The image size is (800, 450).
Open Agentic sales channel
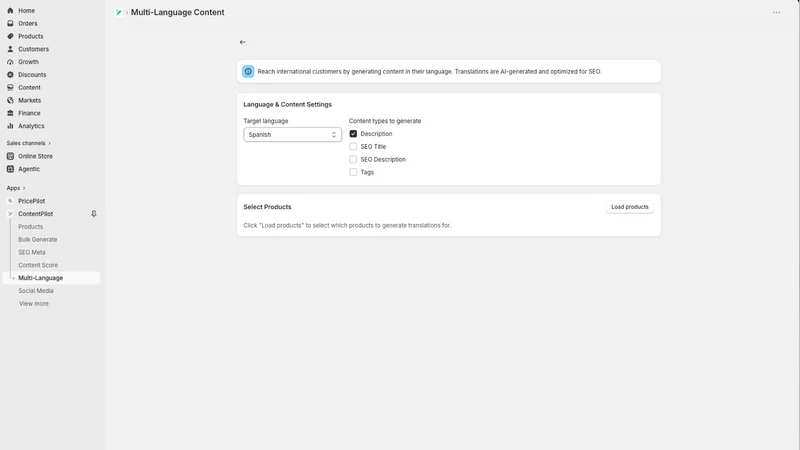(x=29, y=169)
